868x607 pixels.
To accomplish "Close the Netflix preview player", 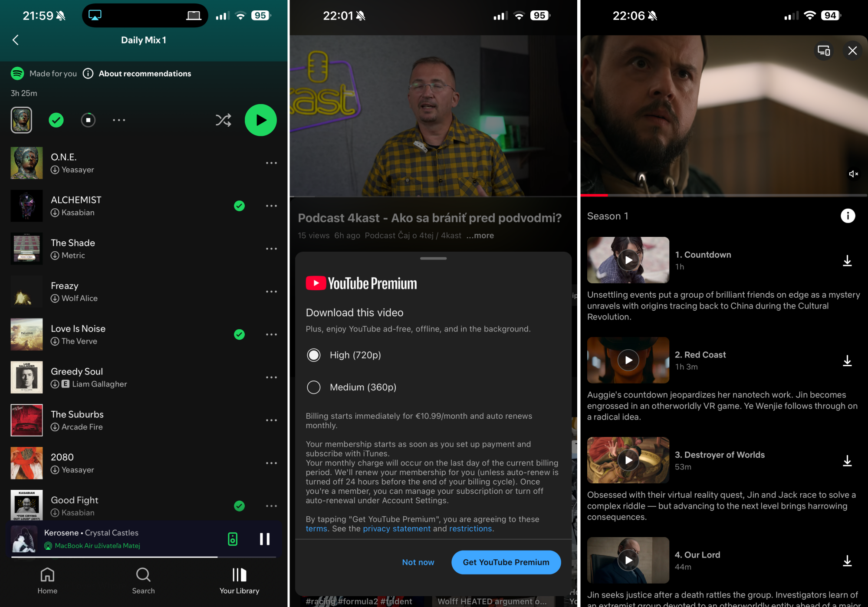I will tap(852, 51).
